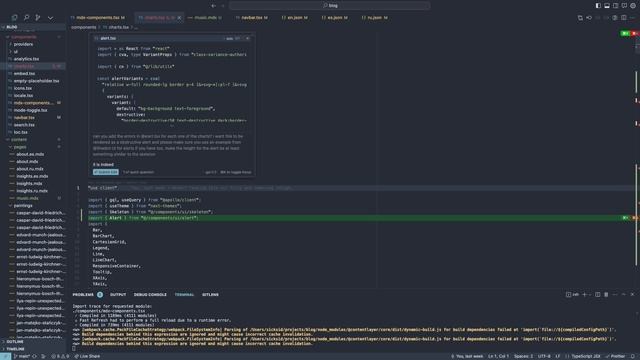Viewport: 640px width, 360px height.
Task: Click the Prettier status item
Action: 616,356
